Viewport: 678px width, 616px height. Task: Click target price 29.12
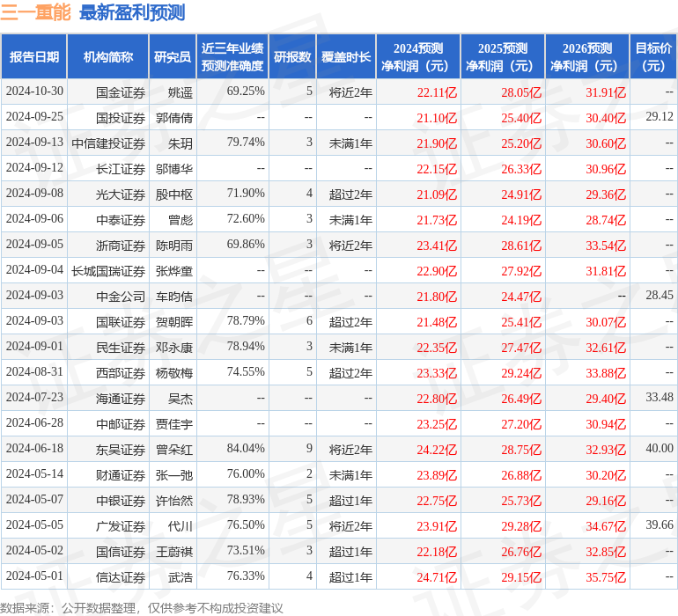[660, 117]
